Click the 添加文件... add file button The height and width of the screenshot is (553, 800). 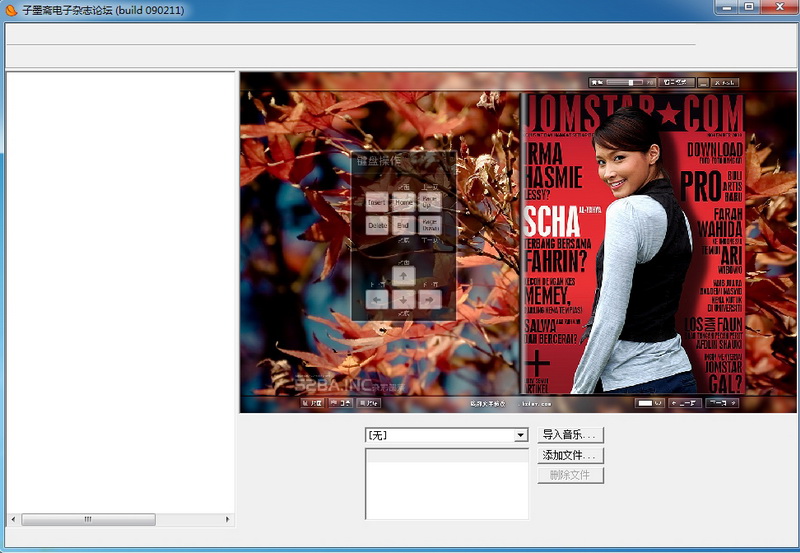[x=570, y=455]
